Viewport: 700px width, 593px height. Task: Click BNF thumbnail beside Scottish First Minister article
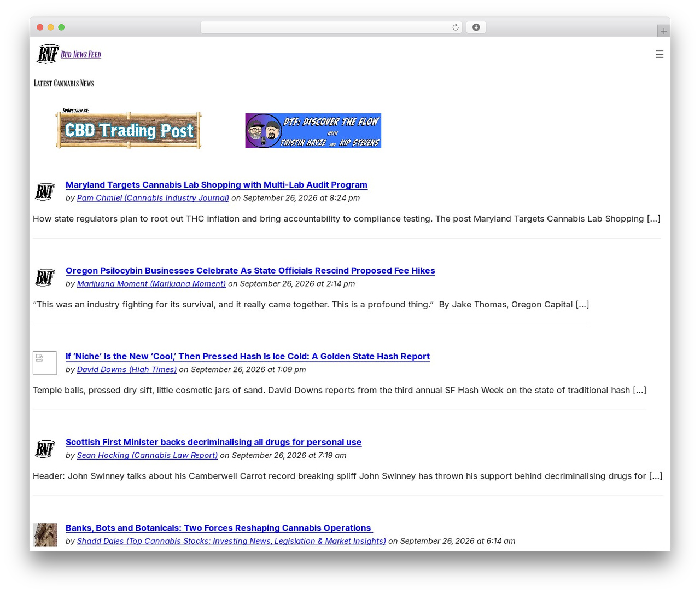click(45, 449)
